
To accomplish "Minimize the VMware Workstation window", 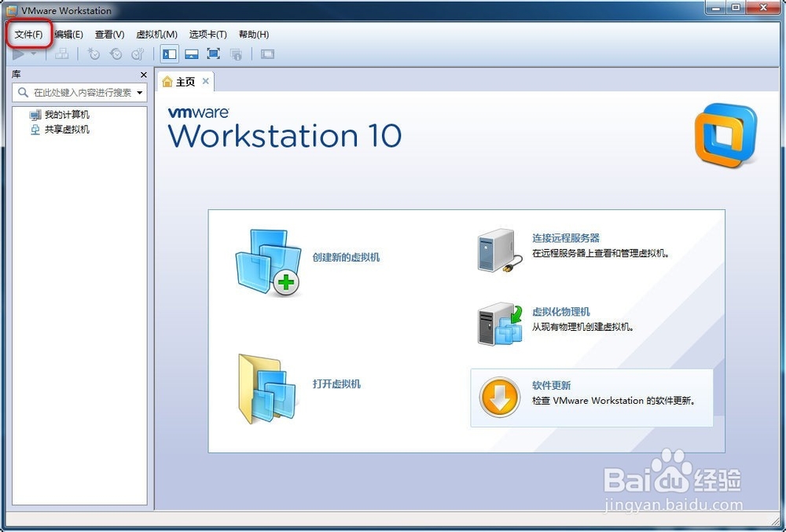I will pyautogui.click(x=716, y=8).
